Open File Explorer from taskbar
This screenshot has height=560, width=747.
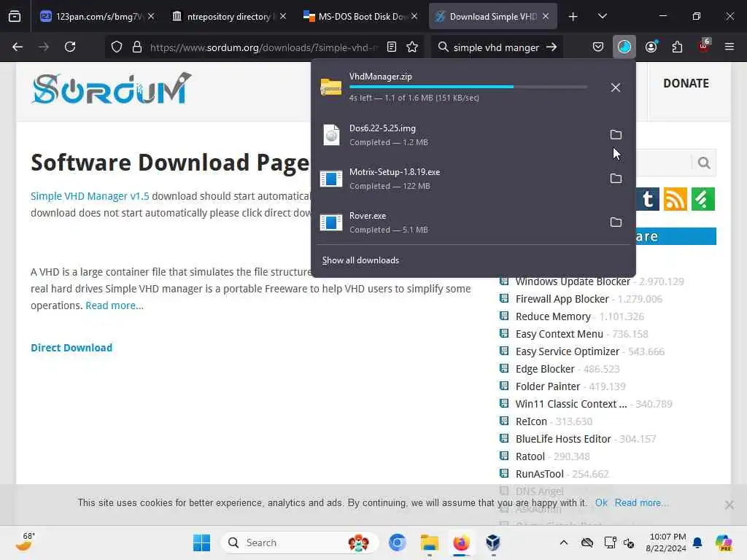tap(429, 542)
